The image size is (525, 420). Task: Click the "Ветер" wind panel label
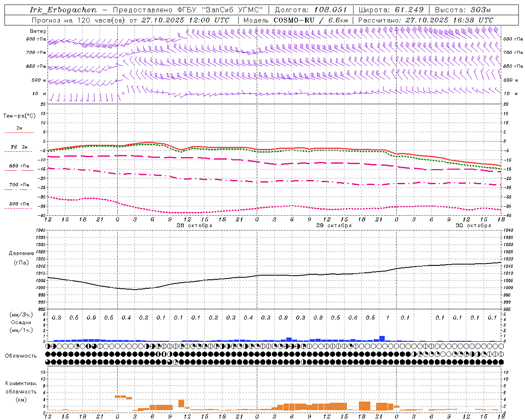38,31
